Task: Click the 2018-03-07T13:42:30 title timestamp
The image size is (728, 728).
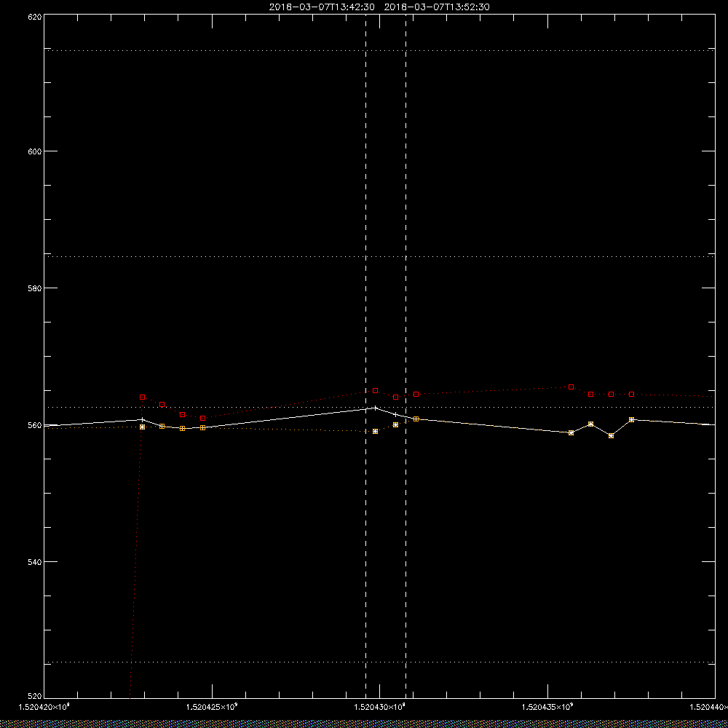Action: (322, 7)
